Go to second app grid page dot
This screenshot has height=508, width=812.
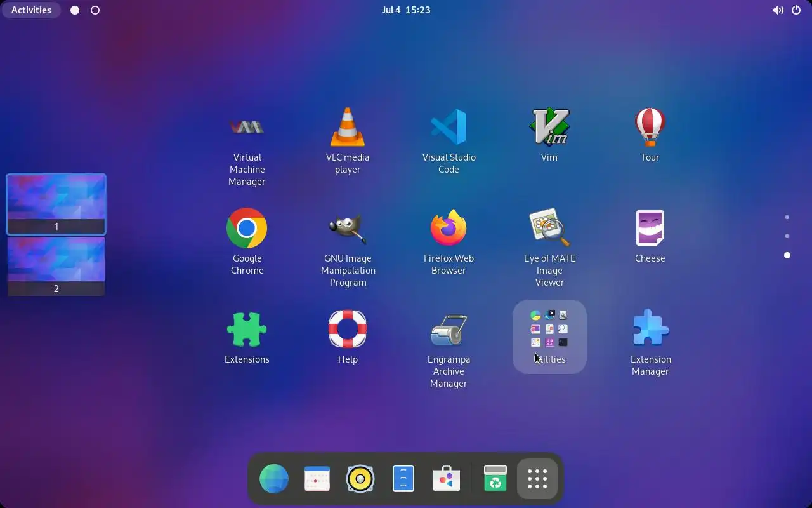[787, 236]
